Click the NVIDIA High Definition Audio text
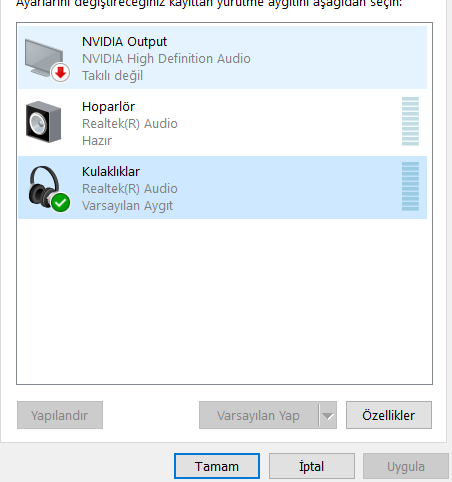This screenshot has height=482, width=452. coord(166,59)
